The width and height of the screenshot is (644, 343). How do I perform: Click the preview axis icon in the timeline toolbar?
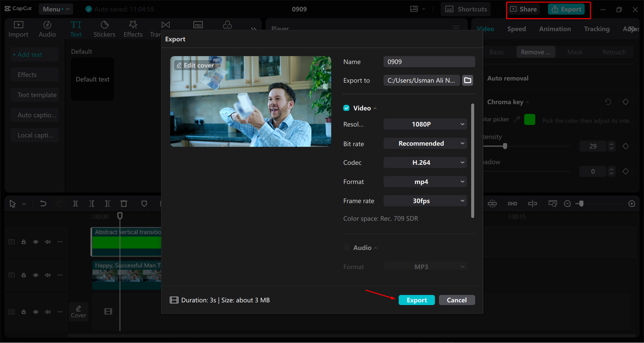[x=532, y=203]
